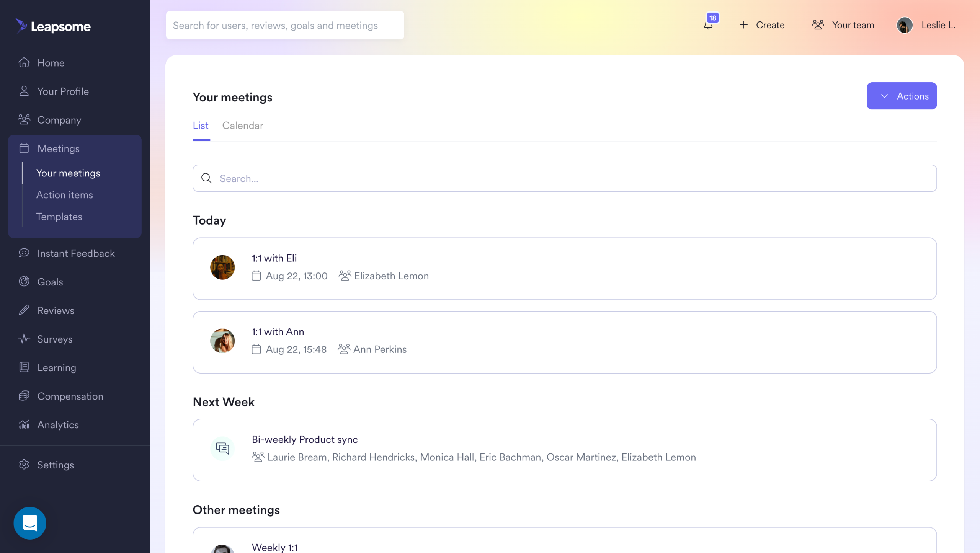Screen dimensions: 980x553
Task: Open the Leslie L. profile menu
Action: (926, 25)
